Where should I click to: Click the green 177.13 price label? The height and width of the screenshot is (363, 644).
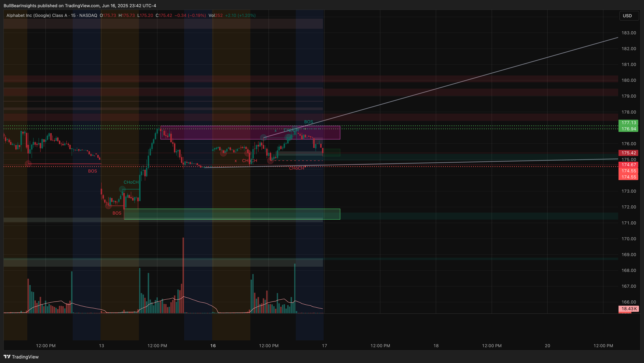coord(628,123)
